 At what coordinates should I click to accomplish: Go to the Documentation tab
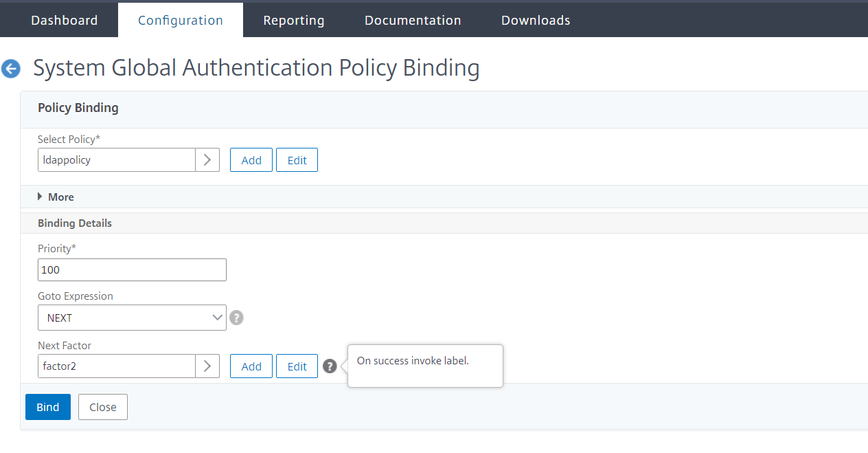413,20
